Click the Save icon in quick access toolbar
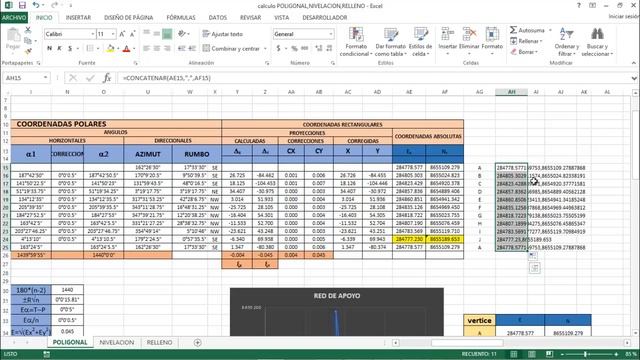Screen dimensions: 640x360 pyautogui.click(x=22, y=5)
